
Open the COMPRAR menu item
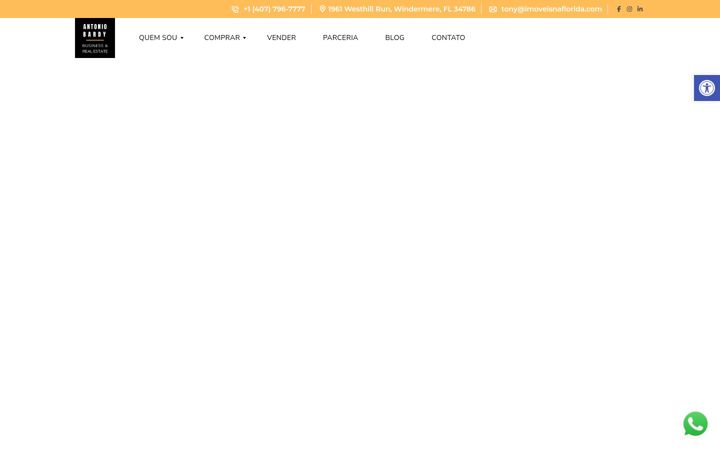coord(222,38)
